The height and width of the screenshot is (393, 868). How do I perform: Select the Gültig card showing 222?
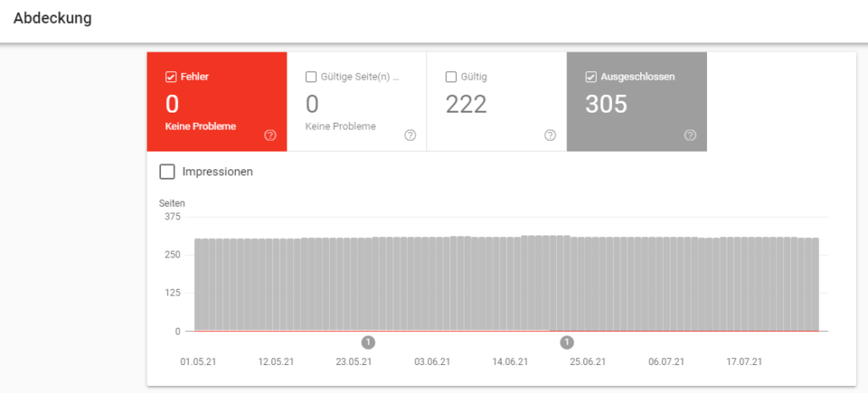click(x=496, y=103)
